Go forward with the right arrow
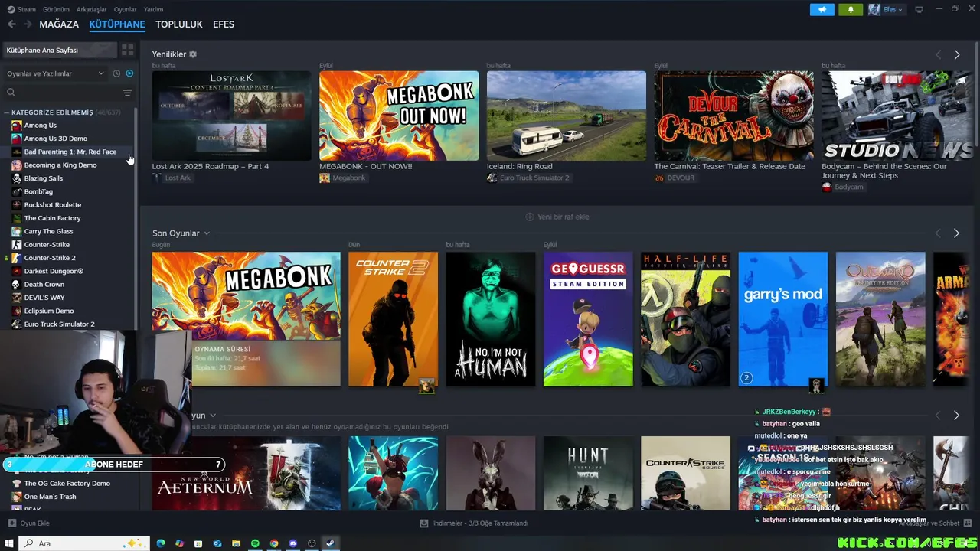 click(28, 24)
